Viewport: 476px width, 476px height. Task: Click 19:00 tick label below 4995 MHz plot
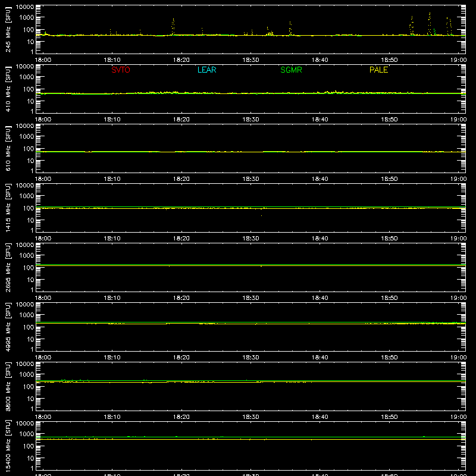458,358
